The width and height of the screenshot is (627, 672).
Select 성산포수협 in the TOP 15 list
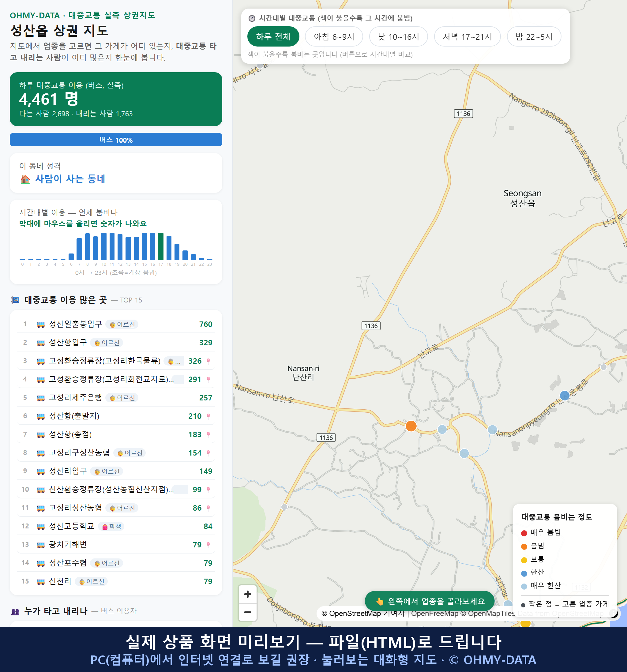[x=116, y=563]
